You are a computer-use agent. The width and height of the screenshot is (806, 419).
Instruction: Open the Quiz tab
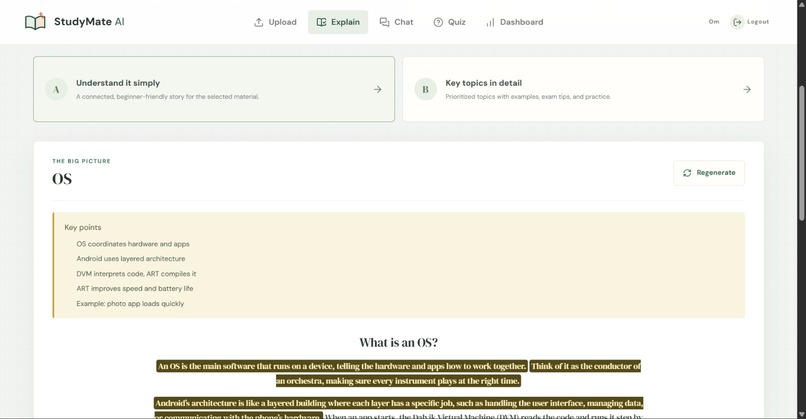pyautogui.click(x=449, y=22)
